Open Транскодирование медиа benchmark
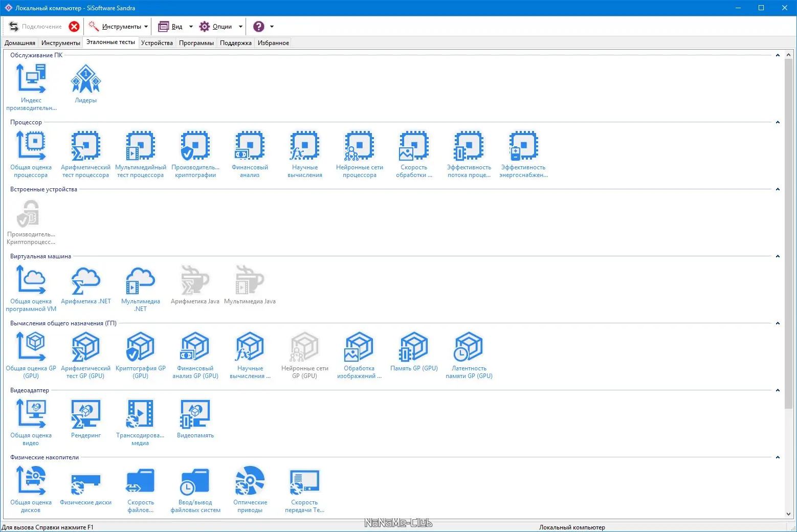The image size is (797, 532). (141, 422)
